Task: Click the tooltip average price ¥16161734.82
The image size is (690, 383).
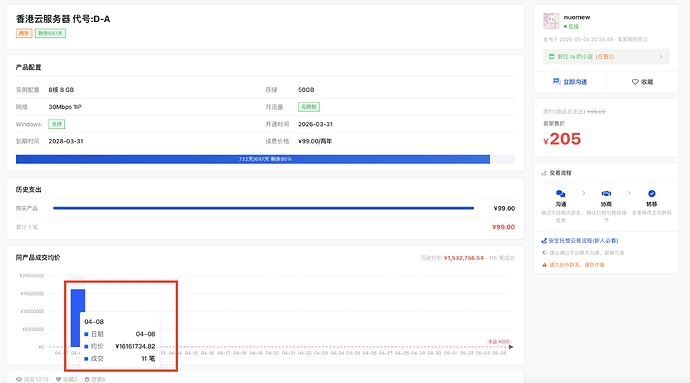Action: [135, 346]
